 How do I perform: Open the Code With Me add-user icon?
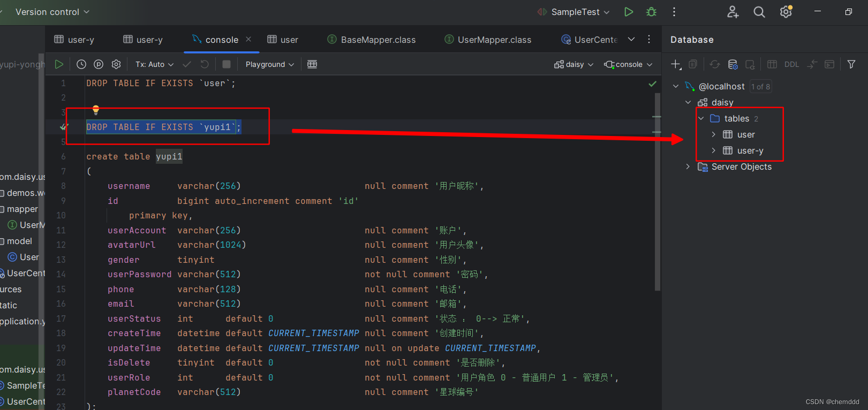[x=733, y=12]
